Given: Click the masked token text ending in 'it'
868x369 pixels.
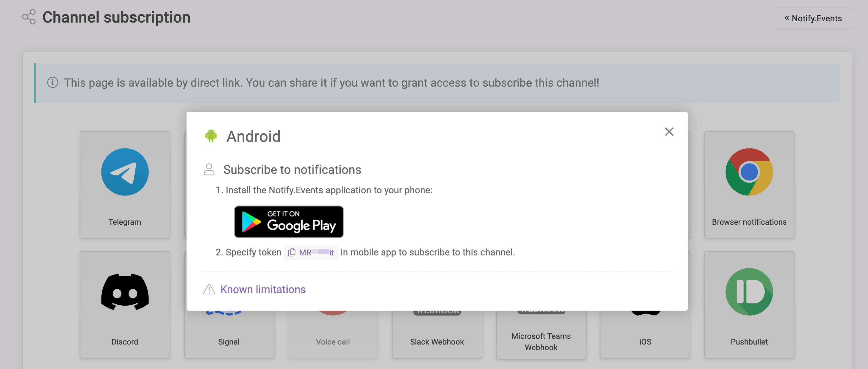Looking at the screenshot, I should (x=316, y=252).
